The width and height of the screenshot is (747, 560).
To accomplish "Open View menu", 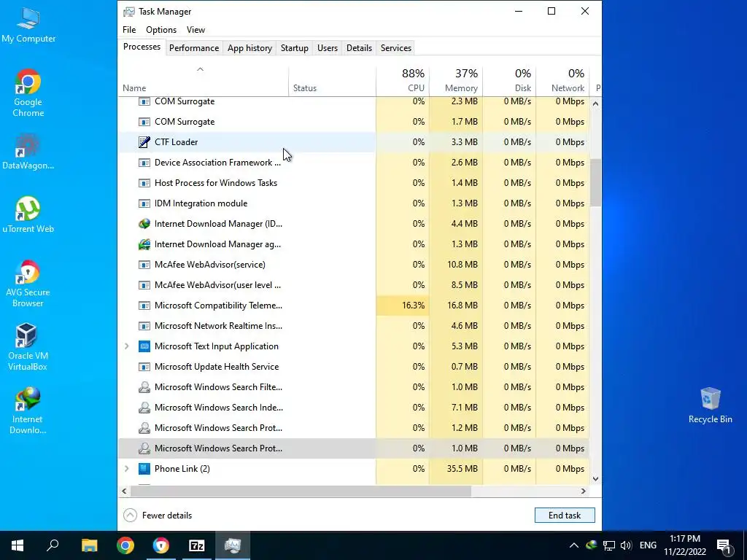I will [196, 29].
